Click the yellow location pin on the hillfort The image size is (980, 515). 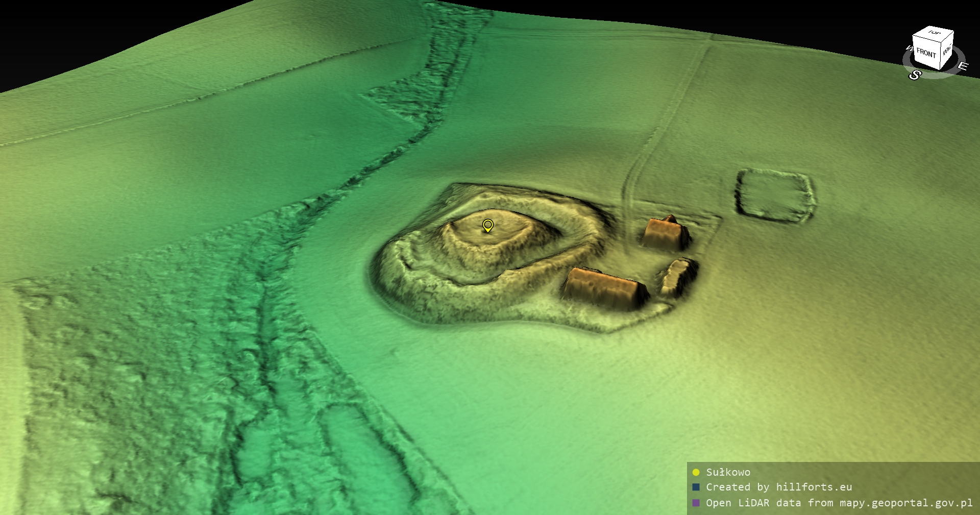point(488,225)
